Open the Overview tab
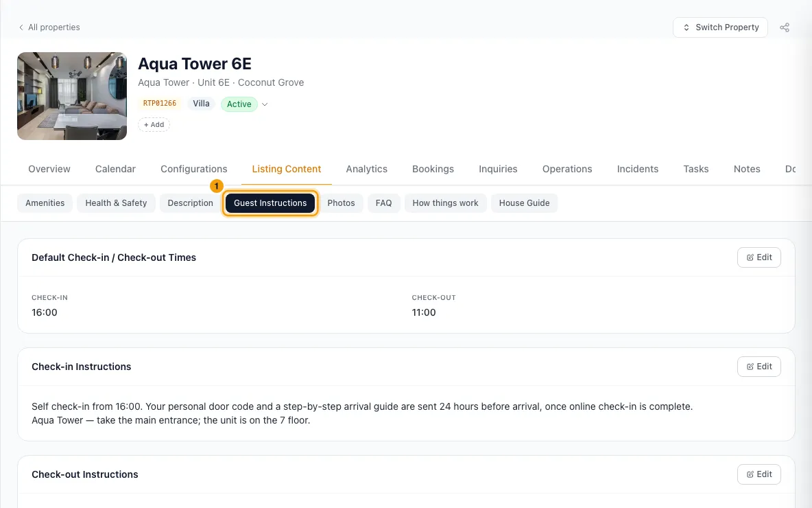812x508 pixels. [49, 169]
